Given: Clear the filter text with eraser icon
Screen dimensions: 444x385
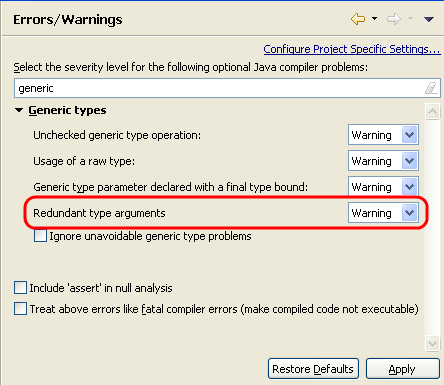Looking at the screenshot, I should 431,88.
